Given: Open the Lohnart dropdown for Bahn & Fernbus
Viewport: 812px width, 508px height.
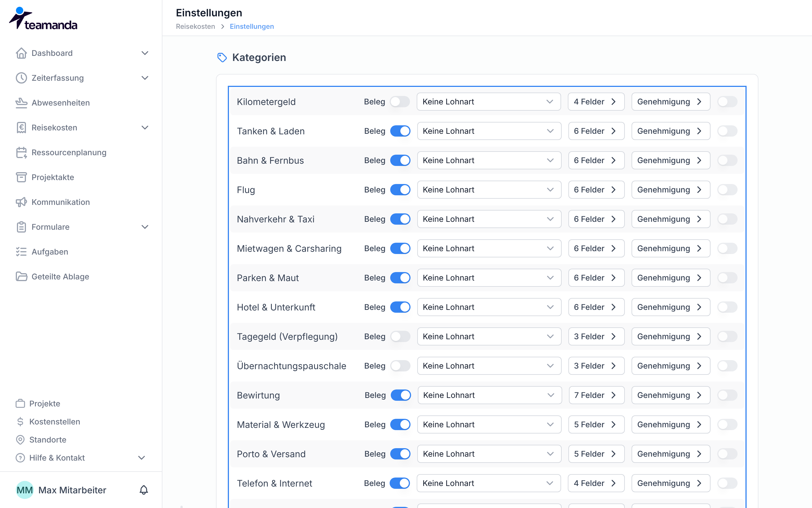Looking at the screenshot, I should point(489,161).
